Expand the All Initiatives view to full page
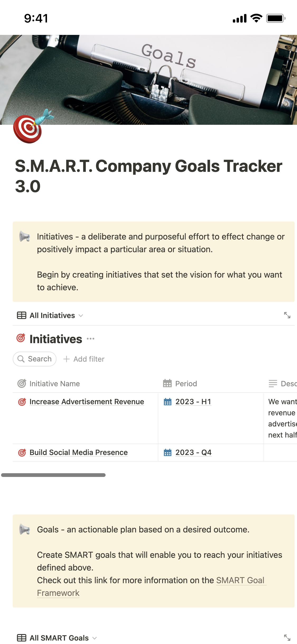Screen dimensions: 297x644 pos(287,315)
